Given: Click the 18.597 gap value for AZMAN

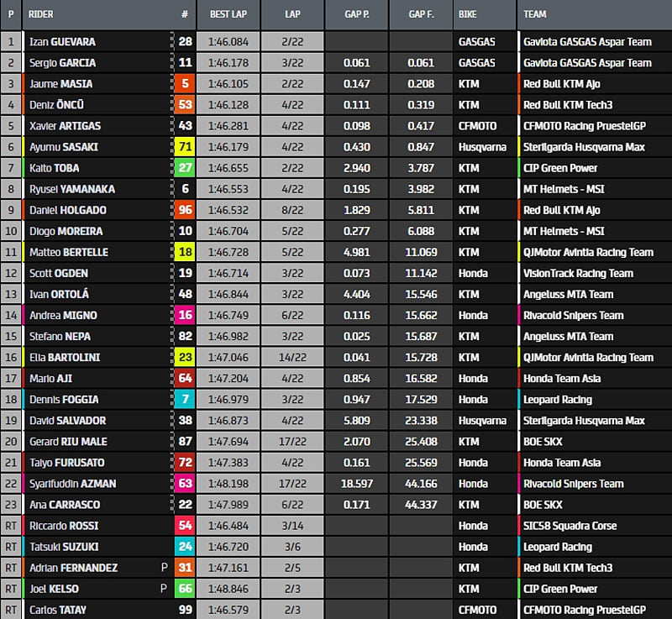Looking at the screenshot, I should click(x=357, y=484).
